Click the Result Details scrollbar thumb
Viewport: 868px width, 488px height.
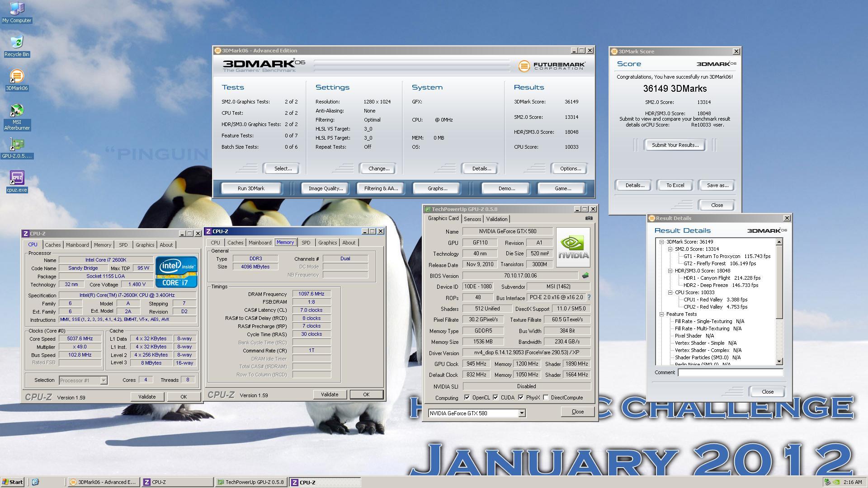coord(779,282)
